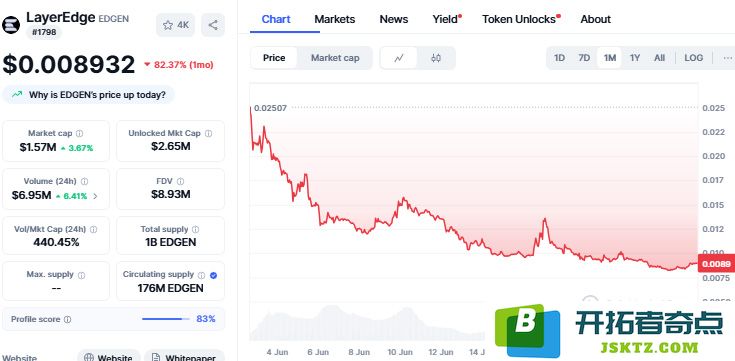This screenshot has height=361, width=735.
Task: Toggle the Market cap chart view
Action: click(x=335, y=58)
